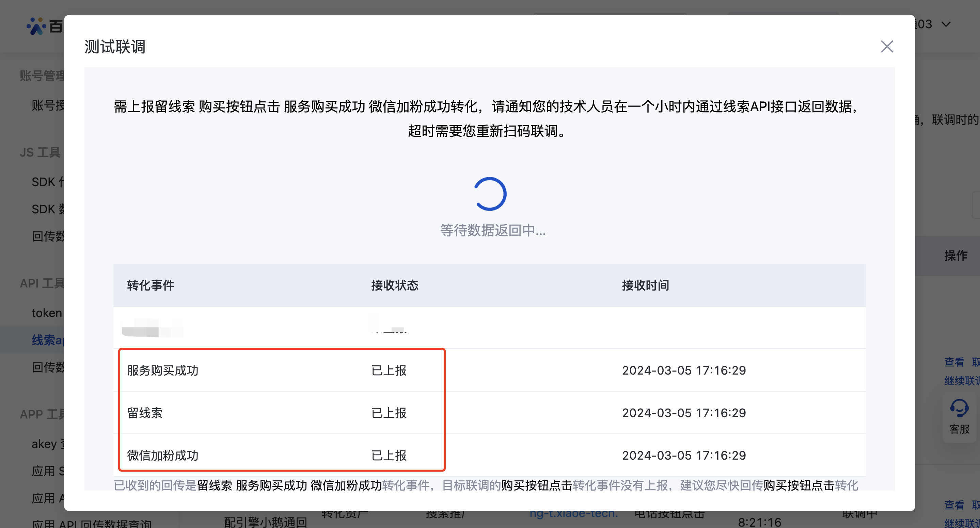Select the 接收状态 column header
Viewport: 980px width, 528px height.
tap(395, 285)
